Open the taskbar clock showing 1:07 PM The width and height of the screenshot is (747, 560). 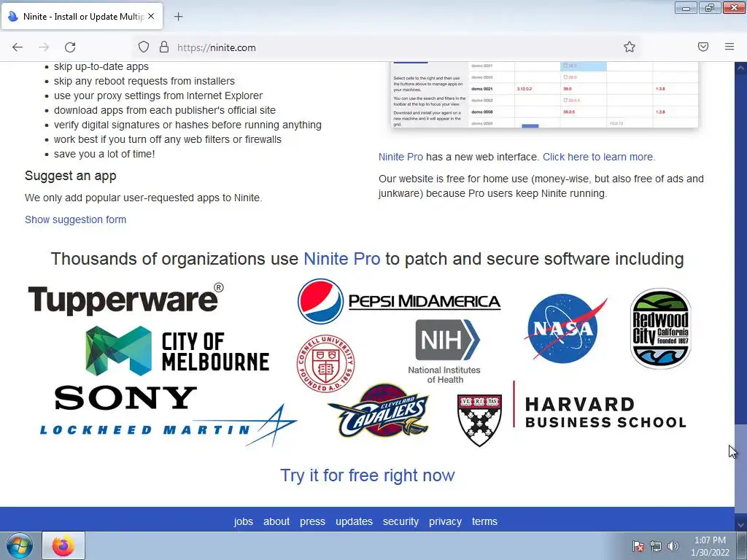click(710, 546)
